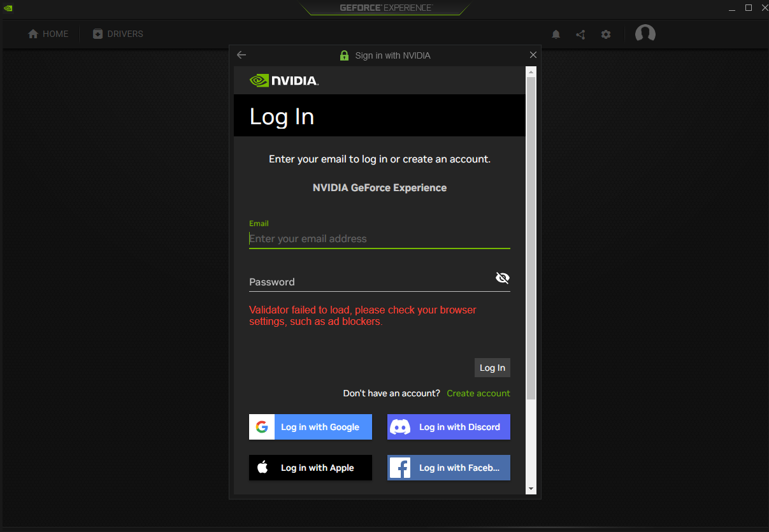Screen dimensions: 769x532
Task: Click the 'Log In' heading
Action: pyautogui.click(x=282, y=117)
